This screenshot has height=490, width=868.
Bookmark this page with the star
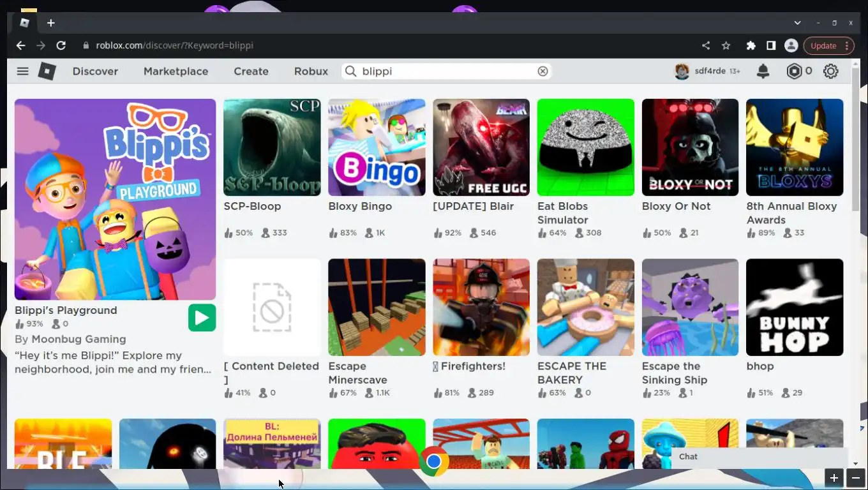[726, 45]
